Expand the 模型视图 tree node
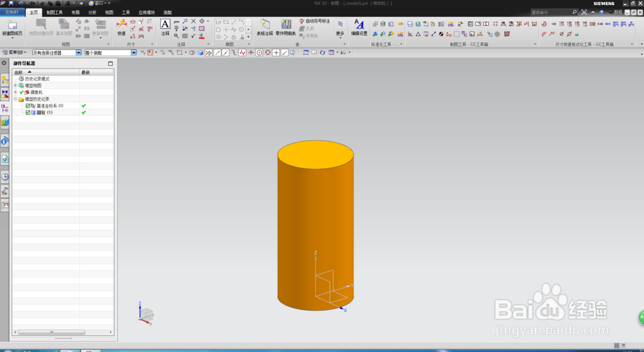This screenshot has height=352, width=644. (15, 86)
